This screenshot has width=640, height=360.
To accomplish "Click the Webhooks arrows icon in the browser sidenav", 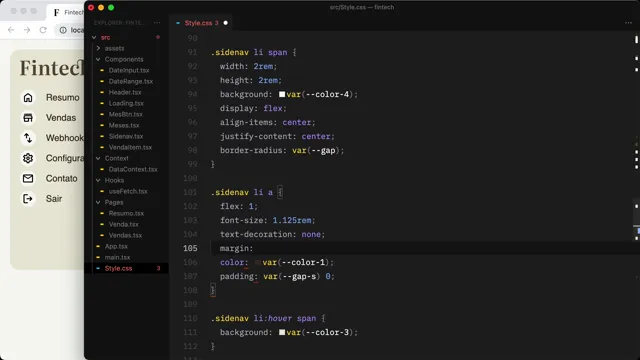I will (28, 138).
